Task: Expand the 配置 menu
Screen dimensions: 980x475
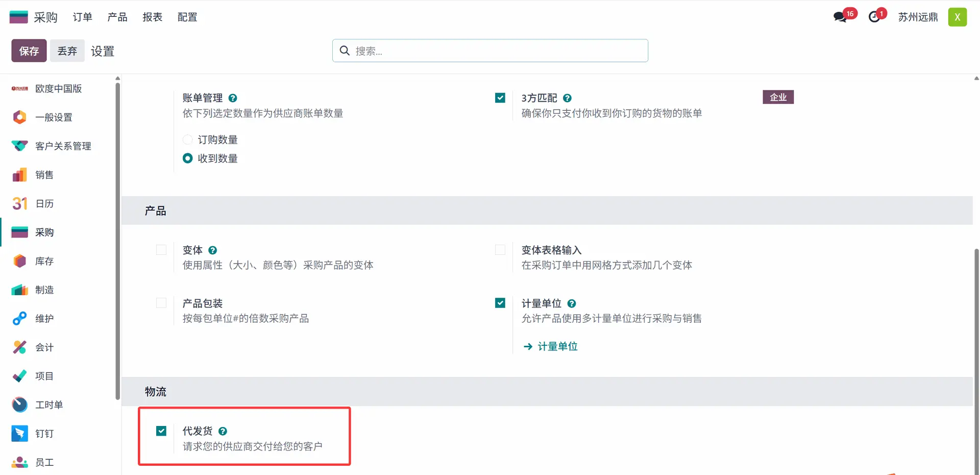Action: [187, 17]
